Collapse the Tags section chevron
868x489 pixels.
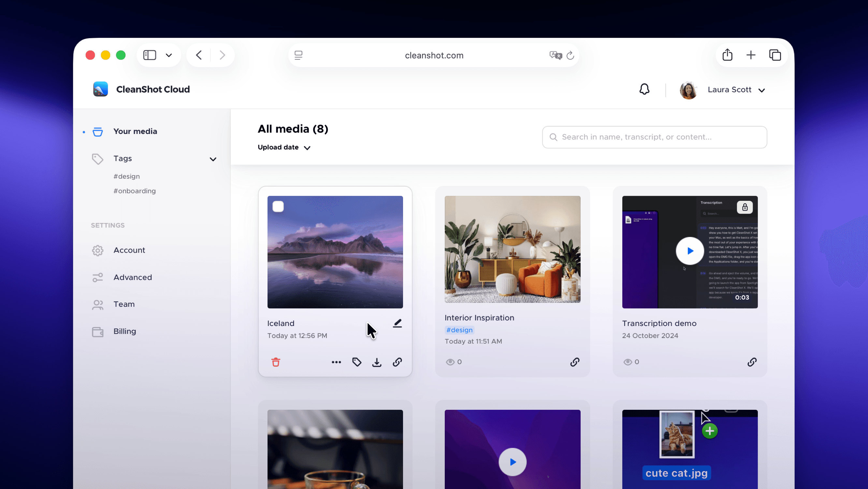[x=213, y=159]
